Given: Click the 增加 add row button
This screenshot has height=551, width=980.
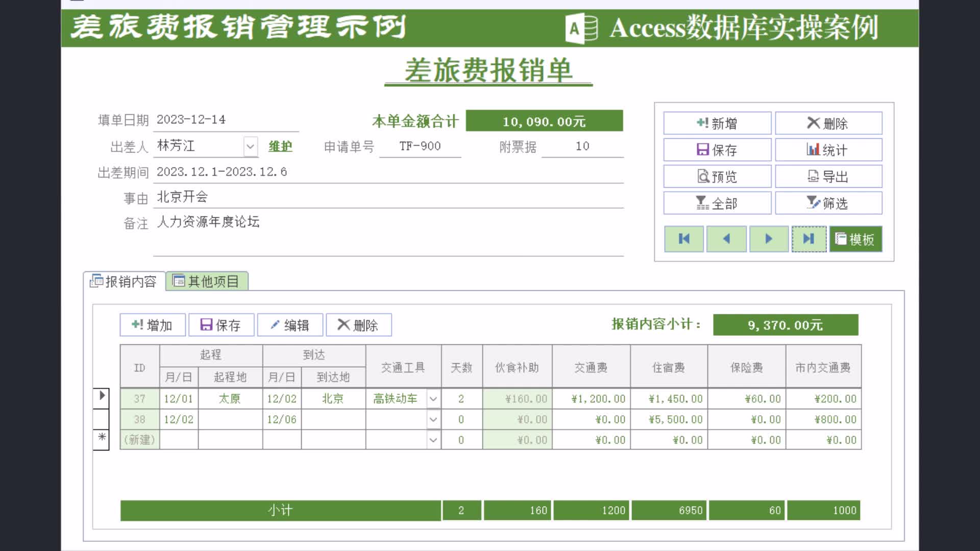Looking at the screenshot, I should (x=153, y=325).
